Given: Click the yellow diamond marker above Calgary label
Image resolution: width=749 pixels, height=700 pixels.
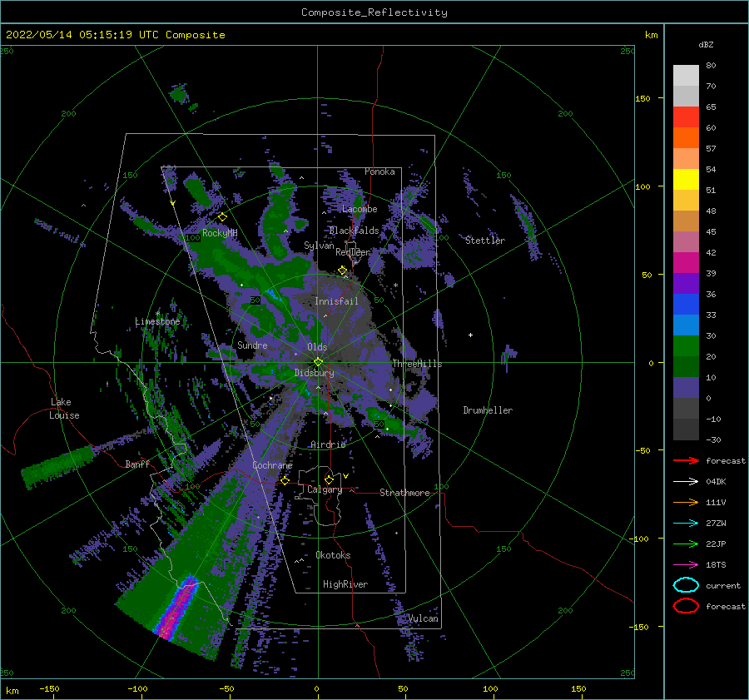Looking at the screenshot, I should tap(329, 479).
